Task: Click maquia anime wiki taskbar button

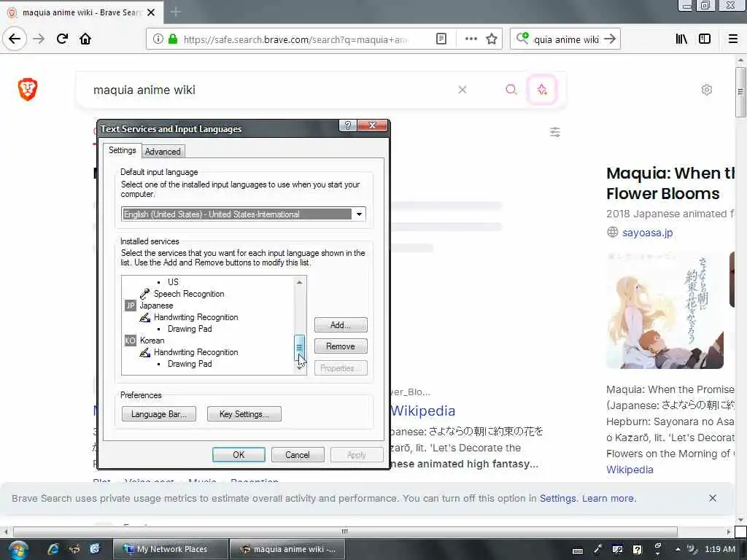Action: click(287, 549)
